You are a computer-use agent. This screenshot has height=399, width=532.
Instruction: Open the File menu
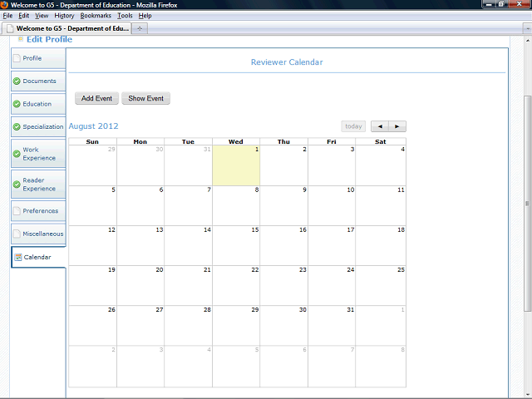7,16
